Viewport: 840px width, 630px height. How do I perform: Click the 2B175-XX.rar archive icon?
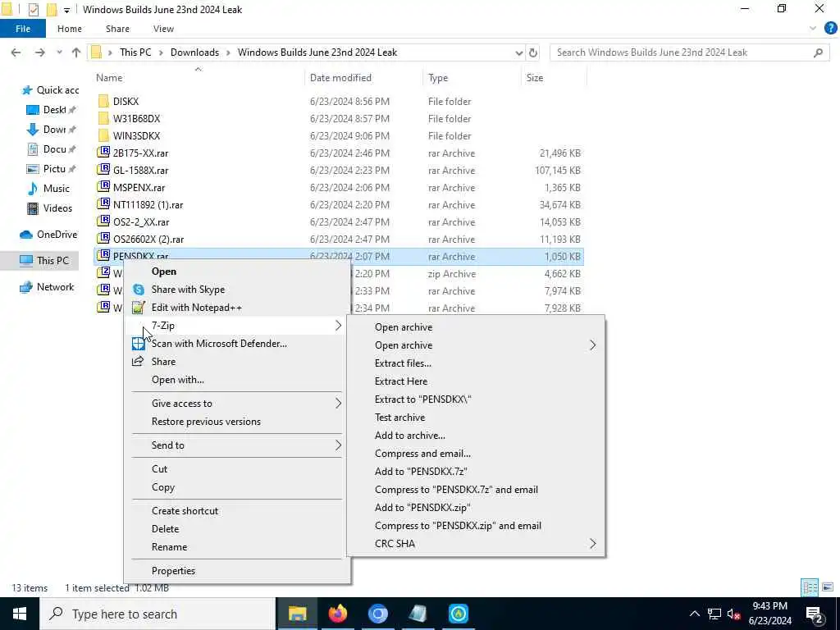(x=103, y=153)
